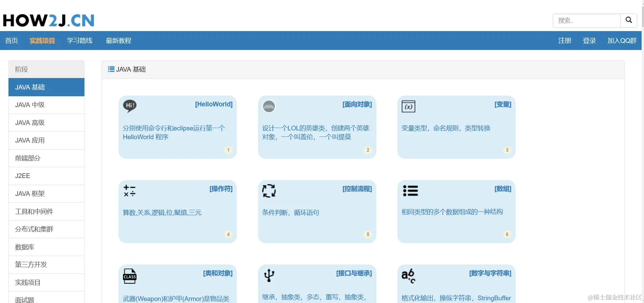Open the [面向对象] title link
Screen dimensions: 644x303
(357, 104)
